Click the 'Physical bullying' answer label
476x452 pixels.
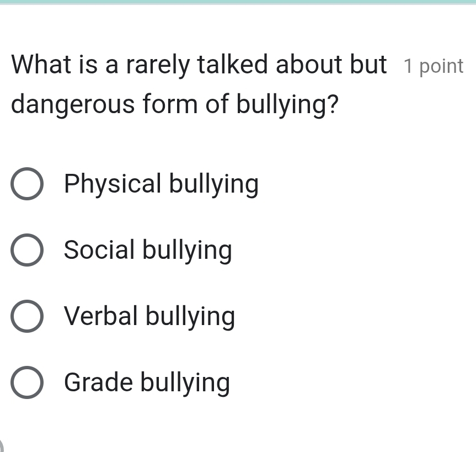tap(161, 184)
